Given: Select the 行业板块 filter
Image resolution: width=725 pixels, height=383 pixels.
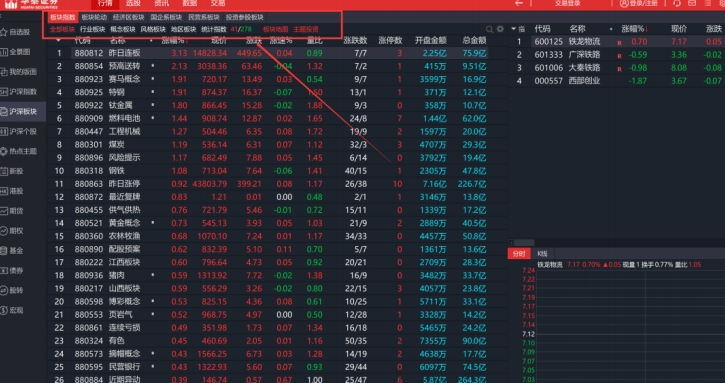Looking at the screenshot, I should click(92, 29).
